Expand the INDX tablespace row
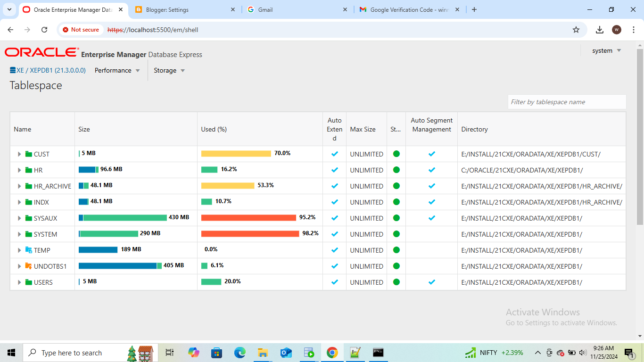 tap(19, 202)
